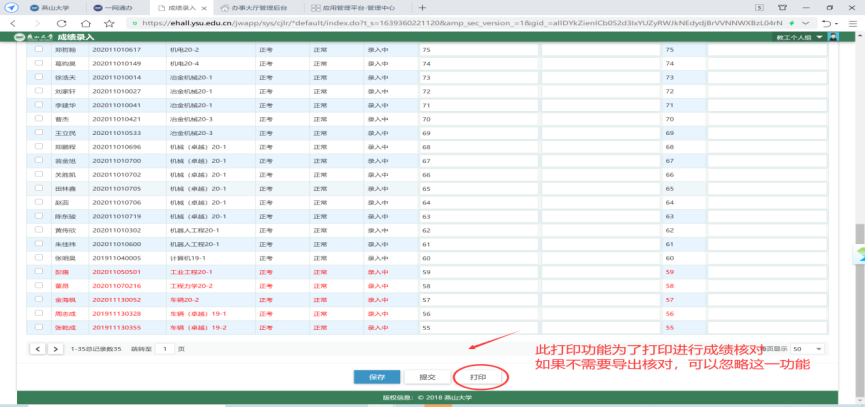
Task: Click the 跳转至 page number input field
Action: click(163, 348)
